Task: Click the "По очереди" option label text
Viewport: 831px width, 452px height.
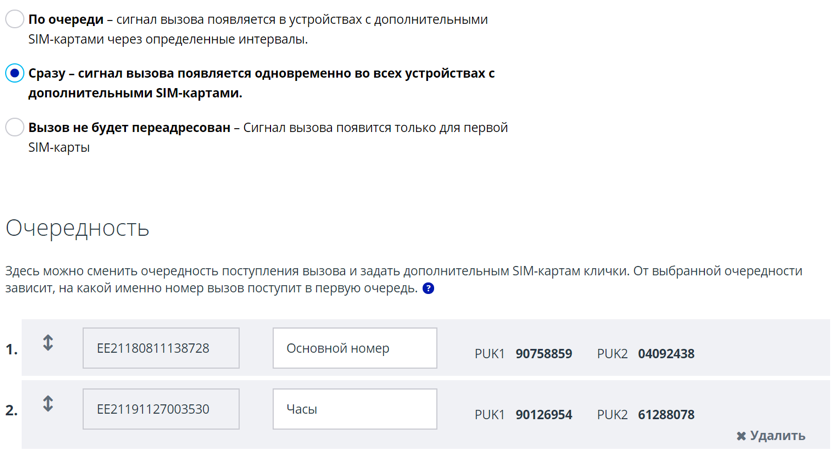Action: pyautogui.click(x=65, y=19)
